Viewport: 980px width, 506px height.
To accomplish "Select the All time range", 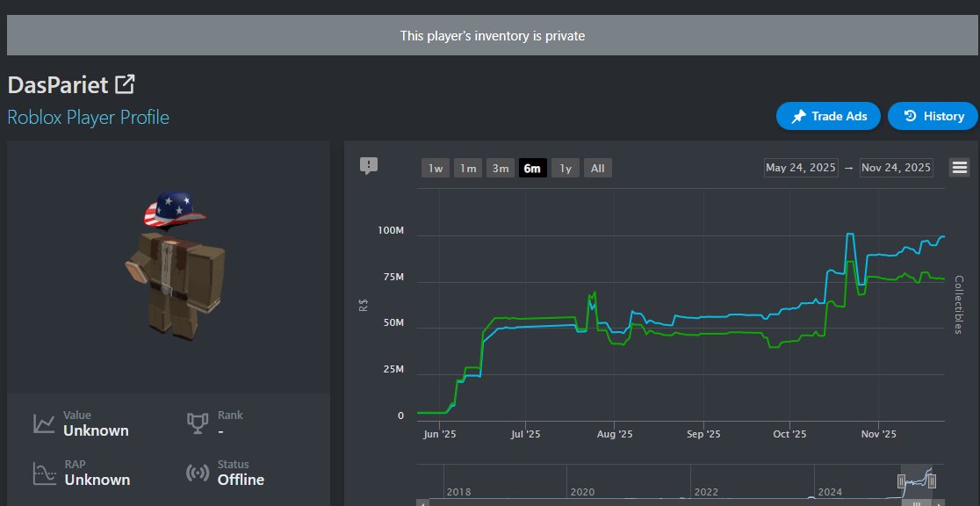I will point(597,169).
